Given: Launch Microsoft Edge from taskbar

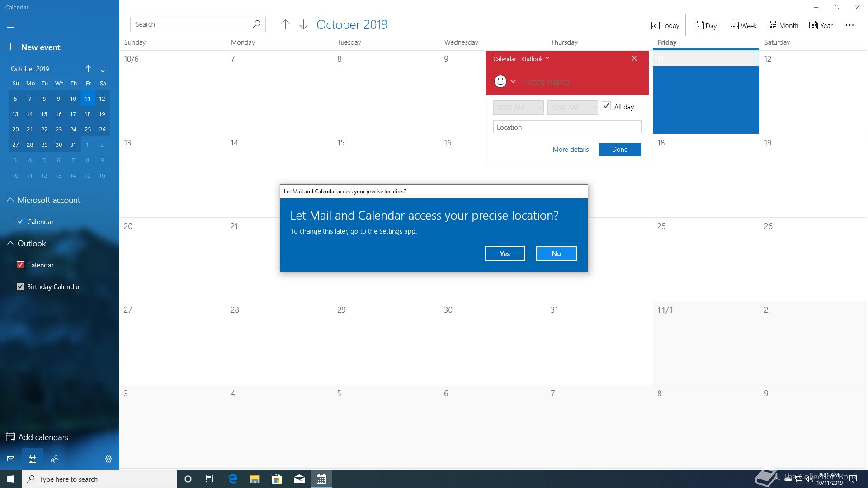Looking at the screenshot, I should click(x=233, y=479).
